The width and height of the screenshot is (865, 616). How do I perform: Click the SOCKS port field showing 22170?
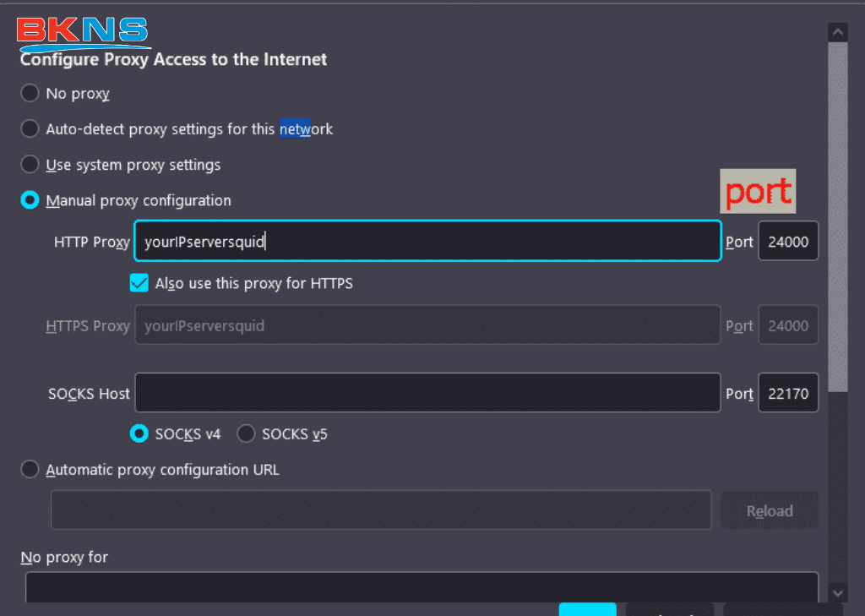point(787,393)
